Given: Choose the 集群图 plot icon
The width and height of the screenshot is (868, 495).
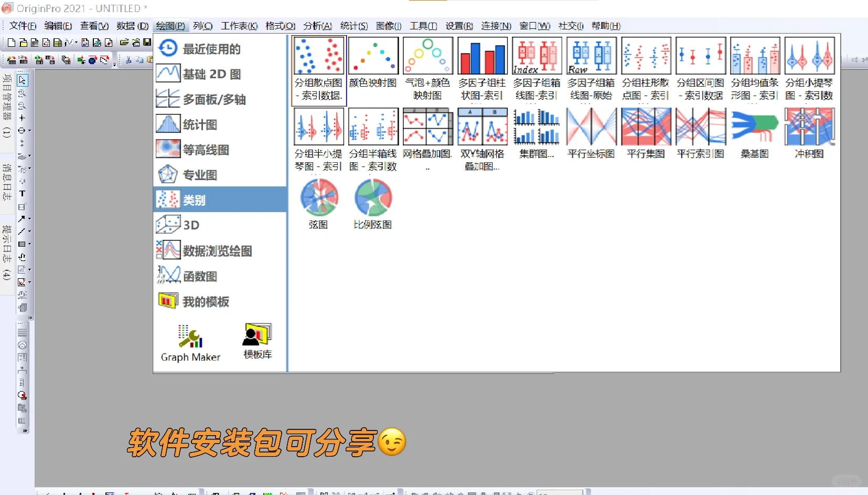Looking at the screenshot, I should pos(537,134).
